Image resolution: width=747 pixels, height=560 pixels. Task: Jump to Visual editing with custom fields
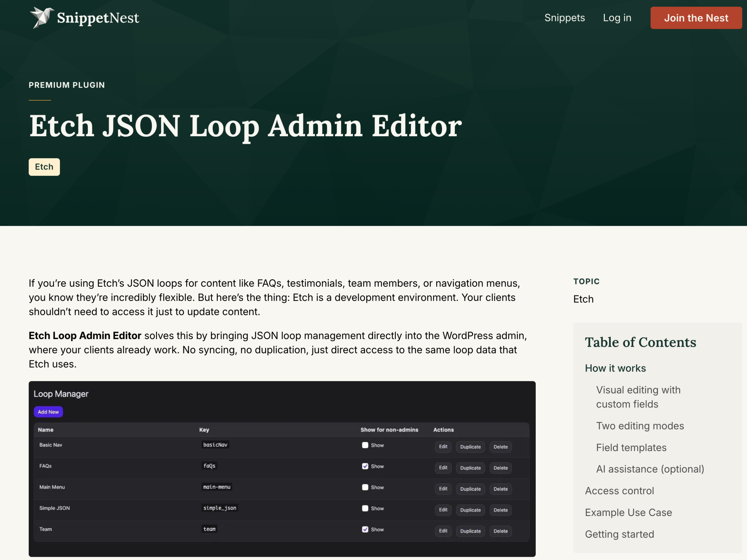pyautogui.click(x=638, y=397)
